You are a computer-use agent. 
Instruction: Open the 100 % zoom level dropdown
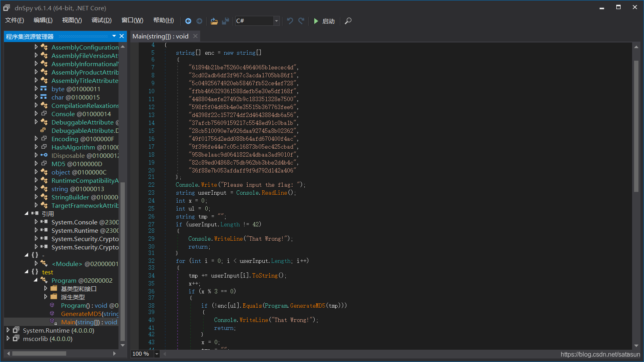coord(157,354)
